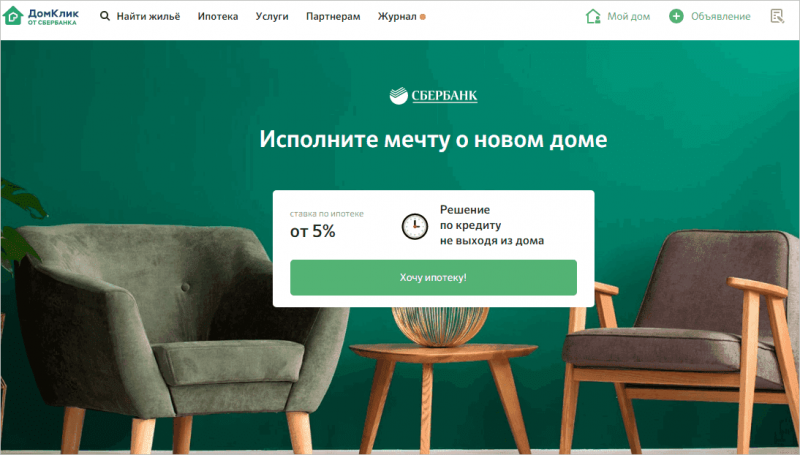Viewport: 800px width, 455px height.
Task: Click the Сбербанк logo emblem
Action: click(398, 95)
